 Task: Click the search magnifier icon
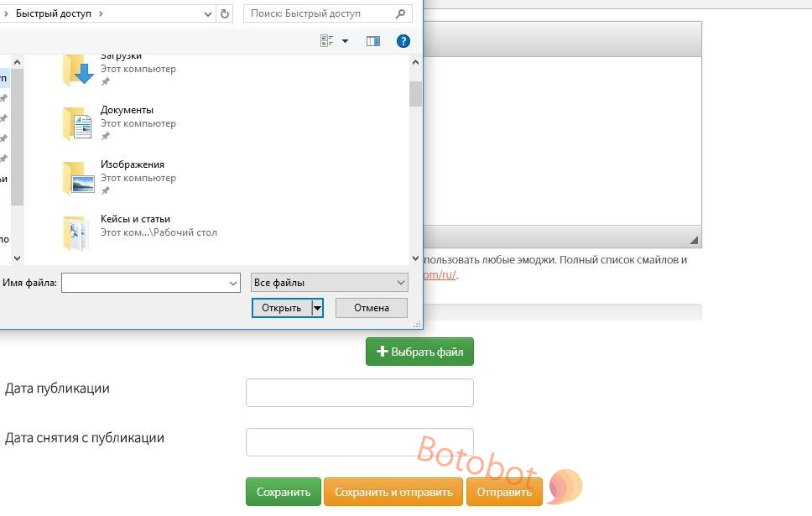tap(400, 13)
